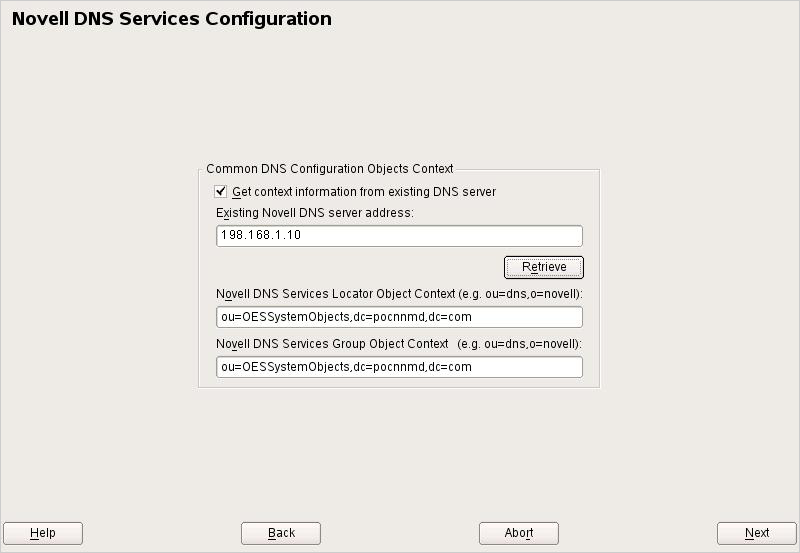
Task: Click the Common DNS Configuration Objects Context label
Action: 330,169
